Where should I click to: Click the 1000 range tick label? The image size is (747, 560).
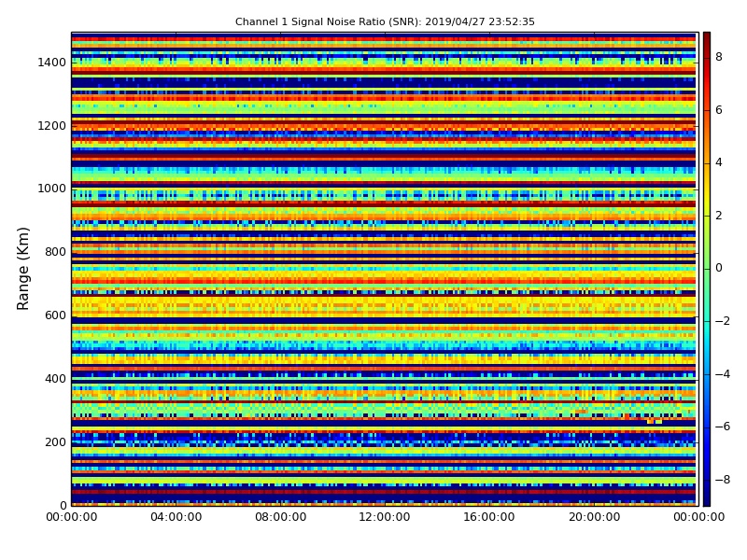pyautogui.click(x=52, y=189)
